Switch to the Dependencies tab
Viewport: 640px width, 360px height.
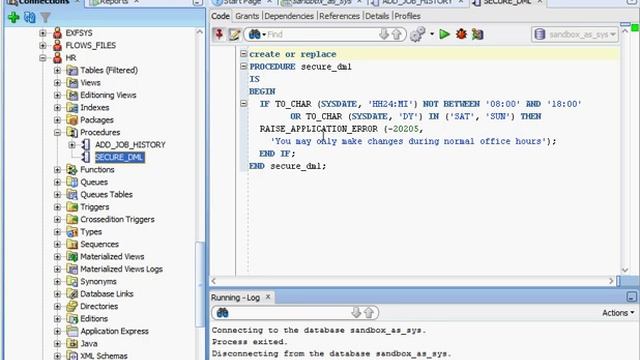tap(289, 16)
